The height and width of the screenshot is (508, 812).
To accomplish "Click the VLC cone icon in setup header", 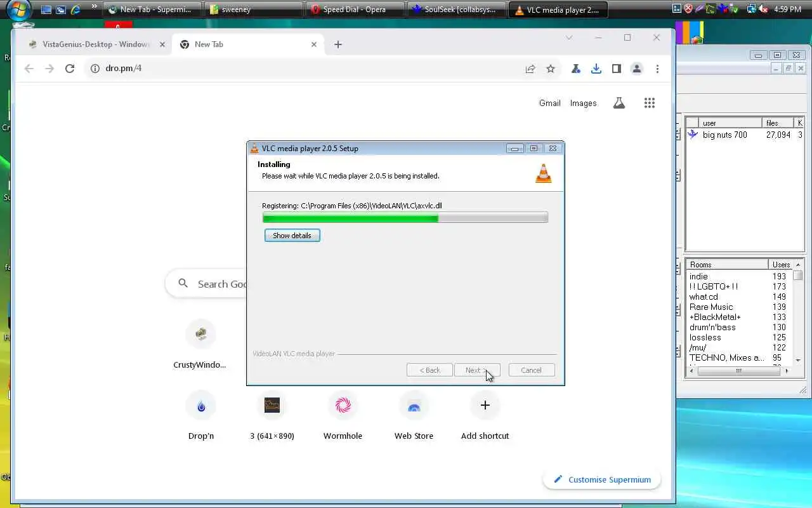I will 544,173.
